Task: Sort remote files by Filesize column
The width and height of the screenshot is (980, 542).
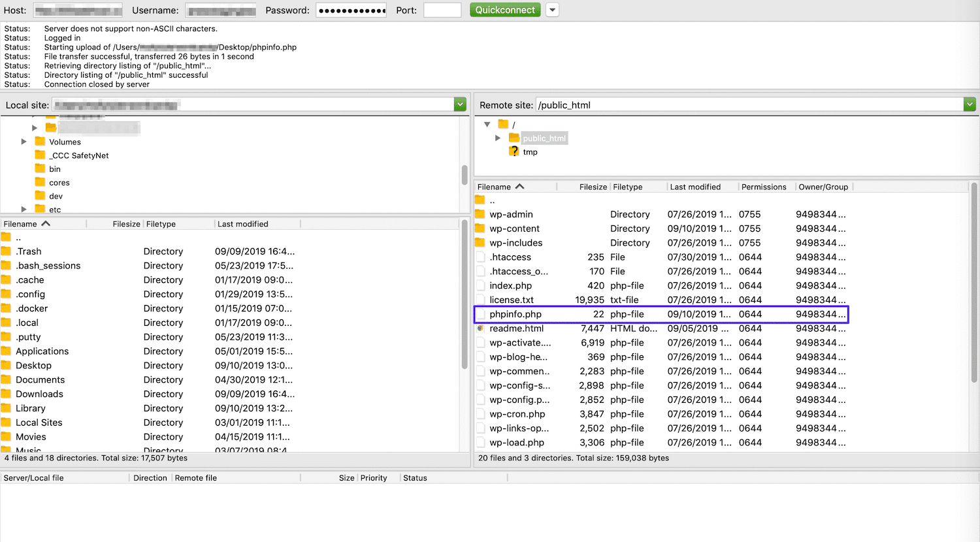Action: pos(593,186)
